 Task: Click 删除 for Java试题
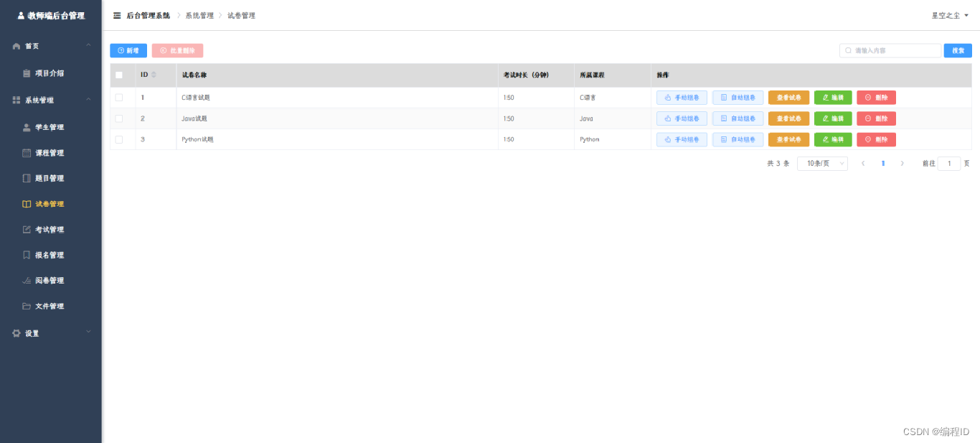(876, 118)
